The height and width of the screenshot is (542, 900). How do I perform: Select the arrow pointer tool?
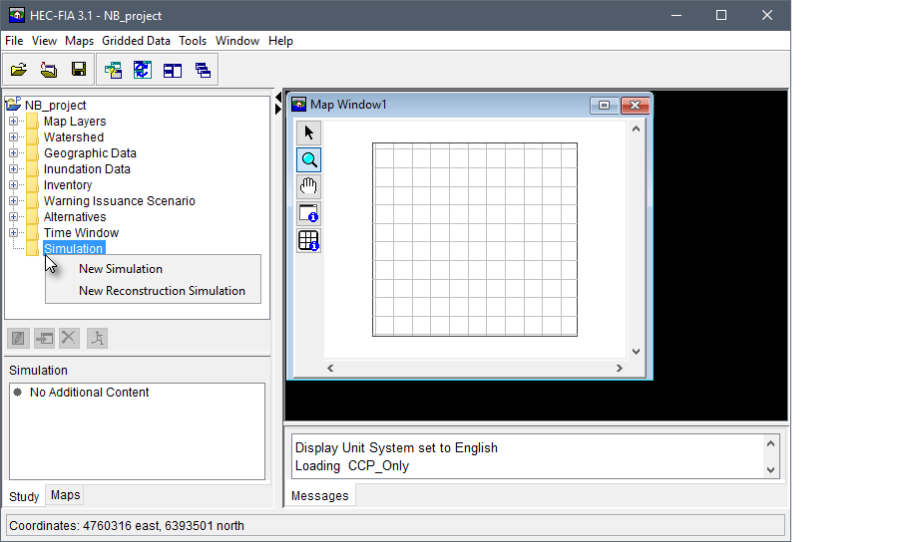point(309,133)
